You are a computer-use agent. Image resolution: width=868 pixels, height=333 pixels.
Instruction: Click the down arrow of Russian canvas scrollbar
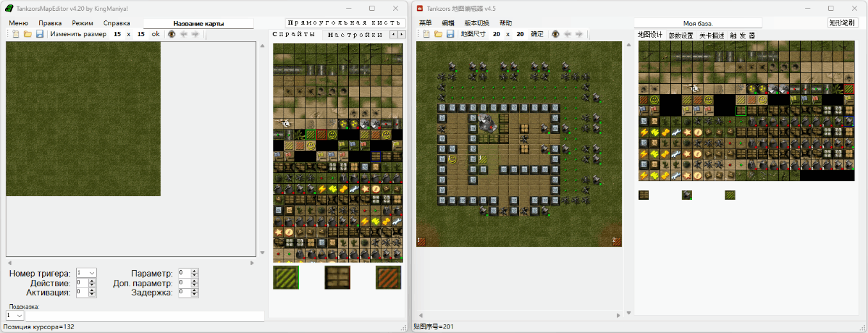point(262,252)
